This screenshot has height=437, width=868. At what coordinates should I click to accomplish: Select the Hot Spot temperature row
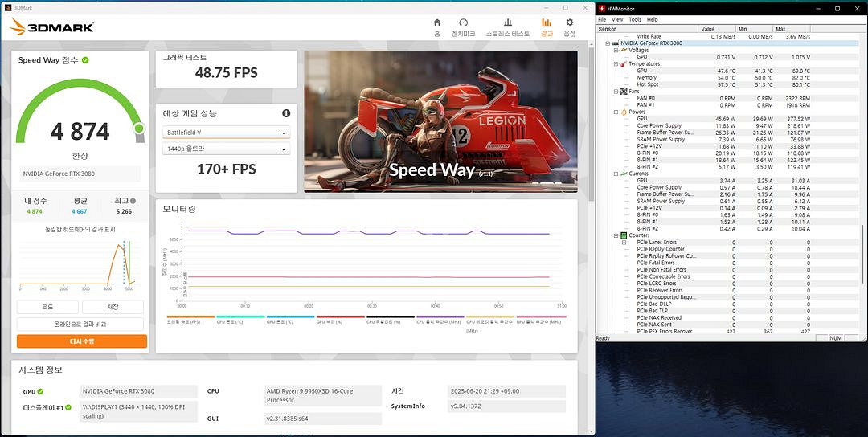tap(723, 84)
